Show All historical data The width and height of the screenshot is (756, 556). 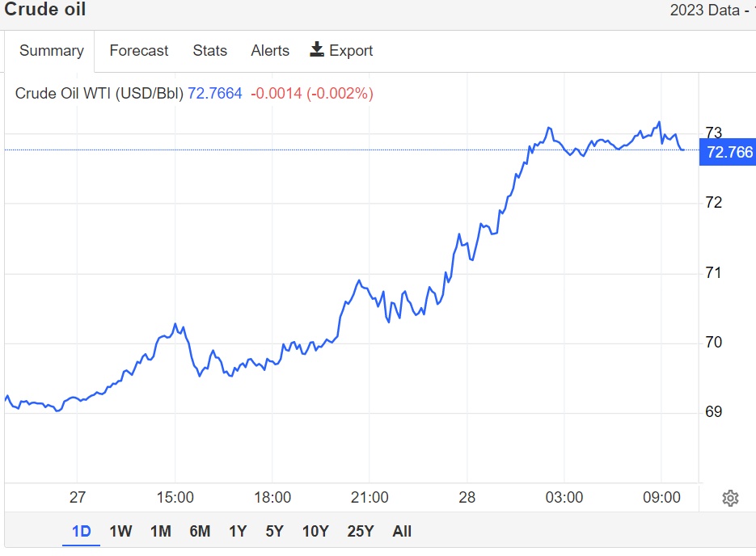click(402, 531)
